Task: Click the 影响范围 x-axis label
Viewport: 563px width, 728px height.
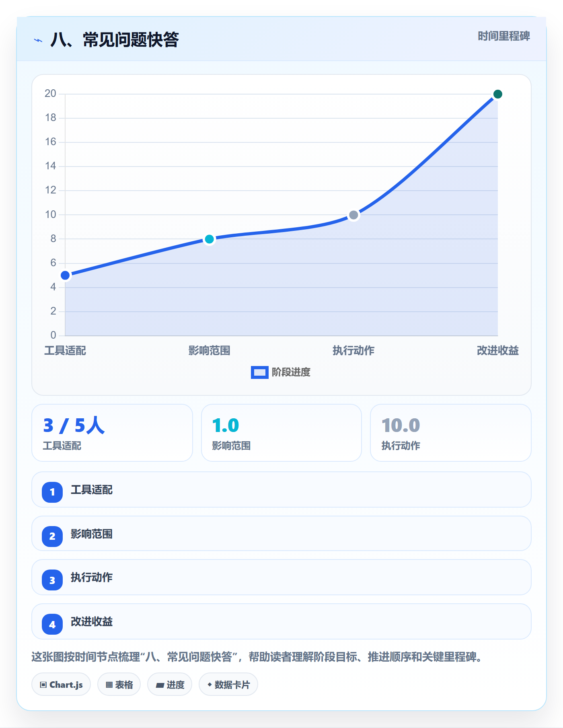Action: [x=209, y=351]
